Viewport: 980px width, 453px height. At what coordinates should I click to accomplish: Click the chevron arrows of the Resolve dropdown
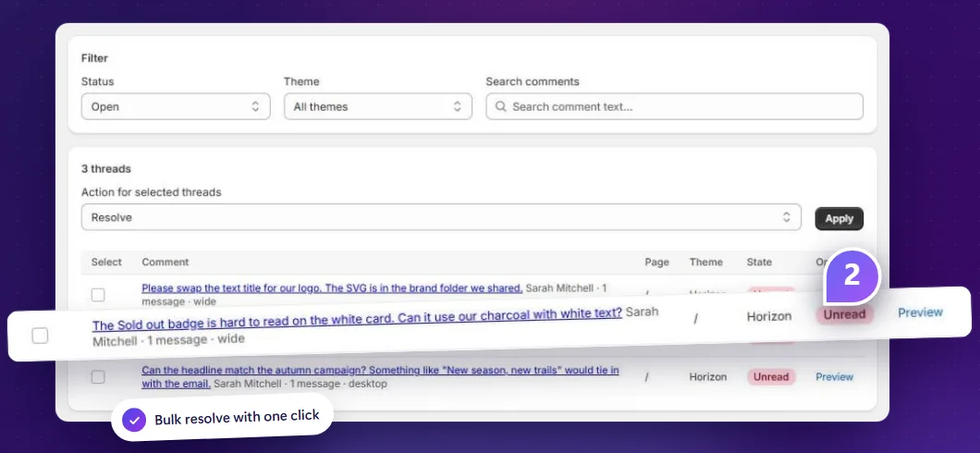click(x=786, y=217)
